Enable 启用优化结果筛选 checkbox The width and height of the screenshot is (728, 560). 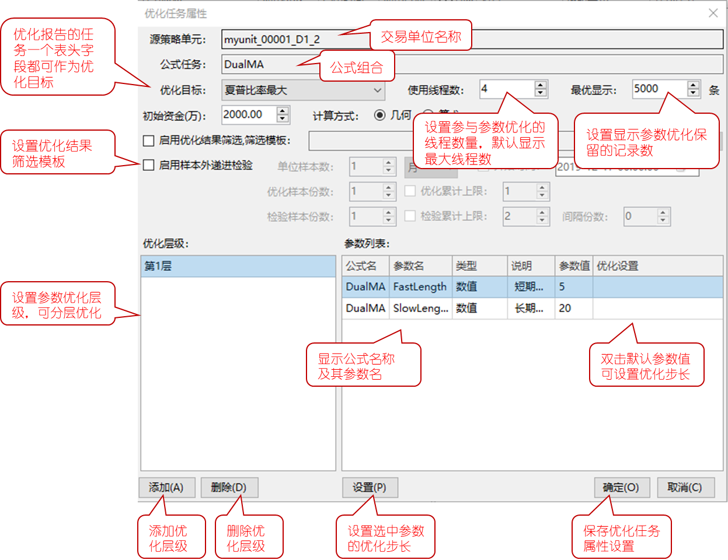(x=149, y=141)
